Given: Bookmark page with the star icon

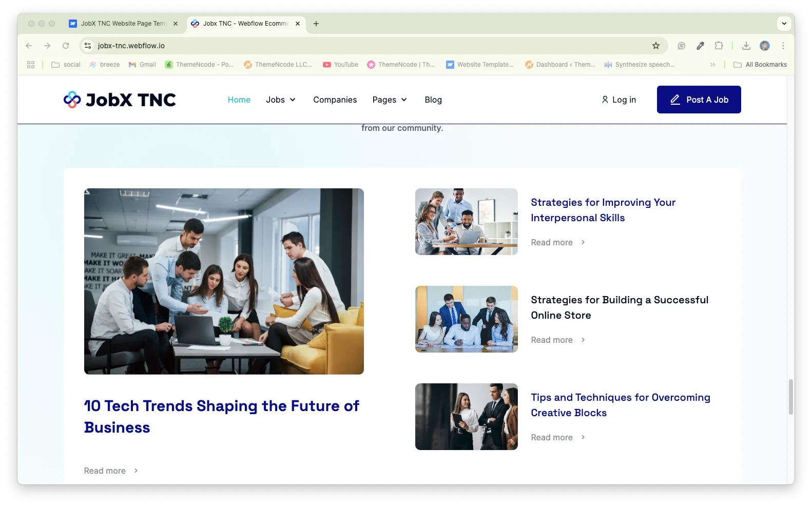Looking at the screenshot, I should coord(655,46).
